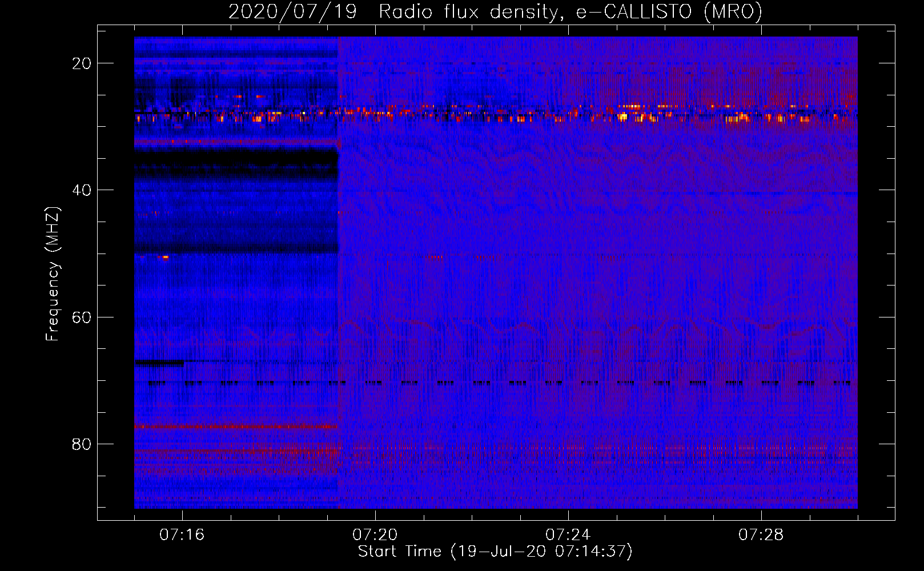Click the 20 frequency tick label
Viewport: 924px width, 571px height.
point(82,63)
